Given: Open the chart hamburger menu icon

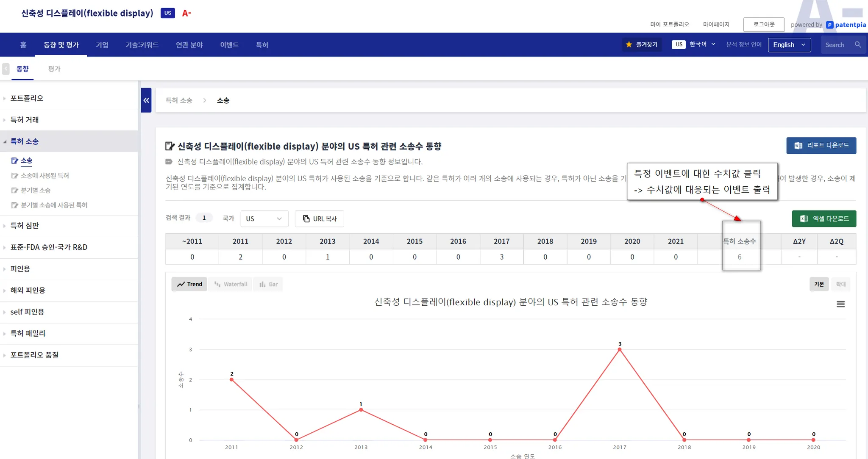Looking at the screenshot, I should [840, 304].
